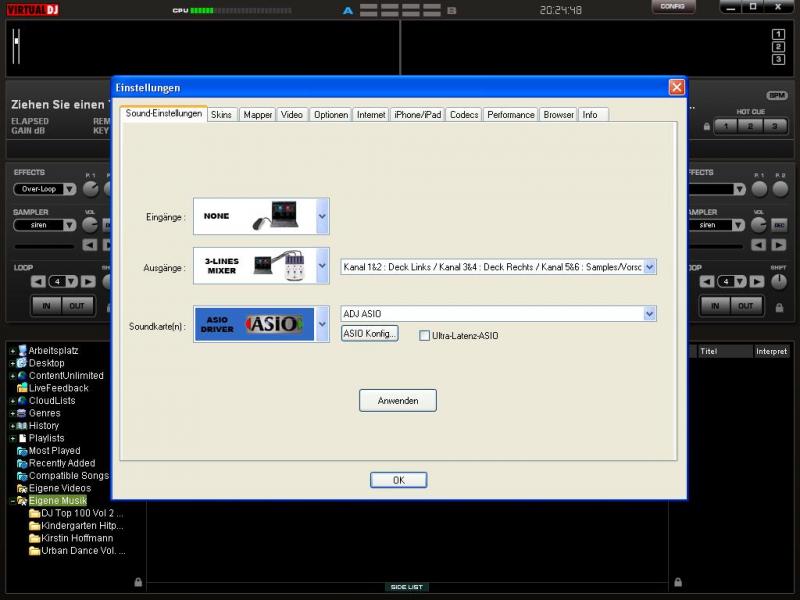
Task: Expand the CloudLists tree node
Action: click(12, 401)
